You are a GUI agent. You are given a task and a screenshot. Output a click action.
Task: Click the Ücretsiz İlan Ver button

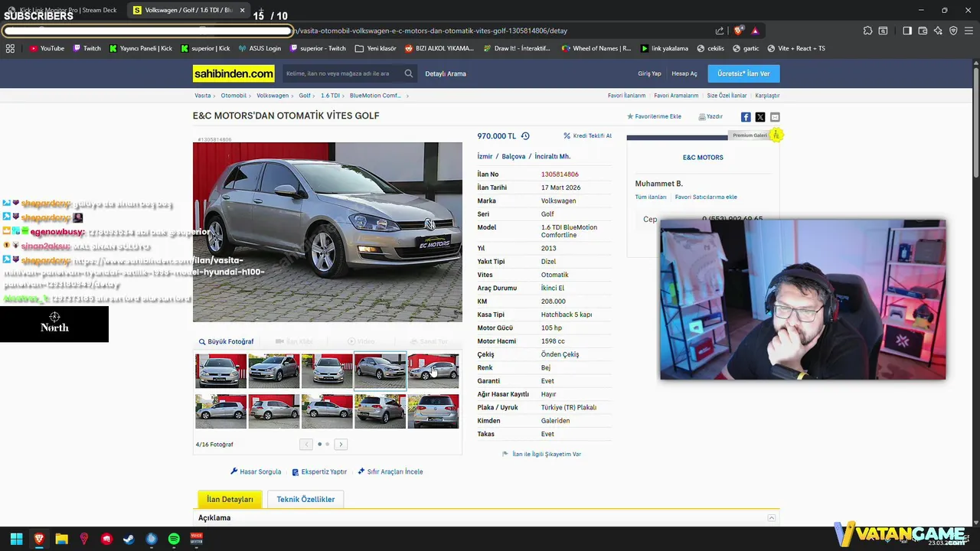743,73
